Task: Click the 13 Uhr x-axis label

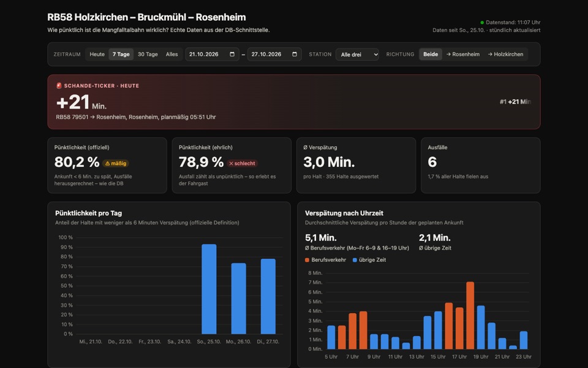Action: click(x=417, y=357)
